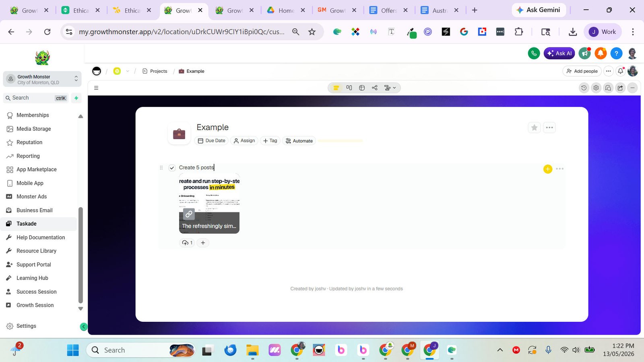644x362 pixels.
Task: Toggle the Taskade sidebar hamburger menu
Action: tap(96, 88)
